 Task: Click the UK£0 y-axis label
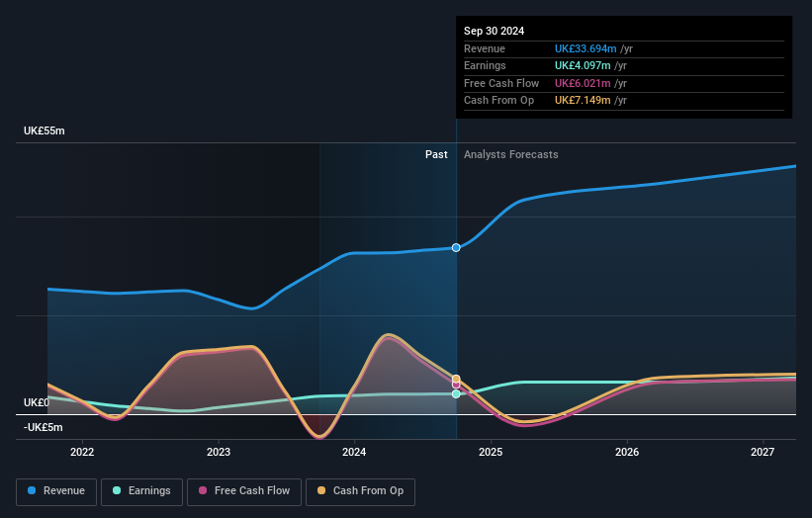tap(37, 402)
